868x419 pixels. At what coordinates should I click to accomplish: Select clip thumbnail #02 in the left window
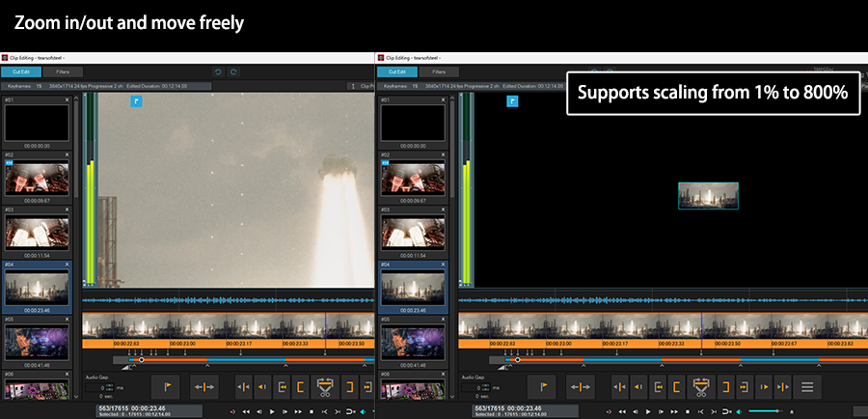(x=37, y=178)
